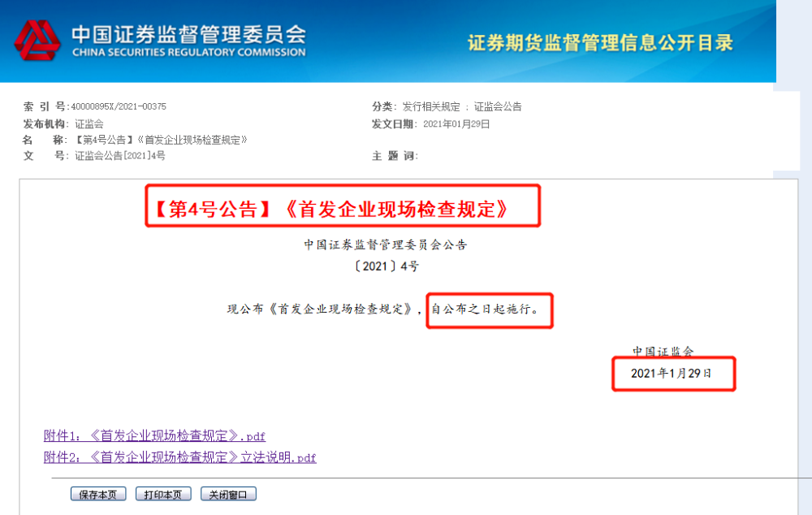The image size is (812, 515).
Task: Click the classification 发行相关规定 ; 证监会公告
Action: click(x=462, y=106)
